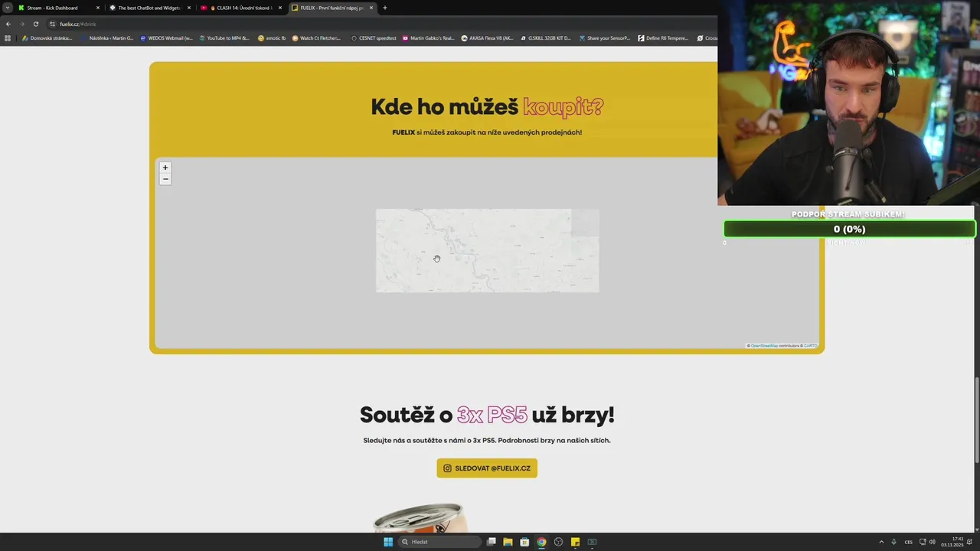Open the Windows Start menu

click(388, 542)
